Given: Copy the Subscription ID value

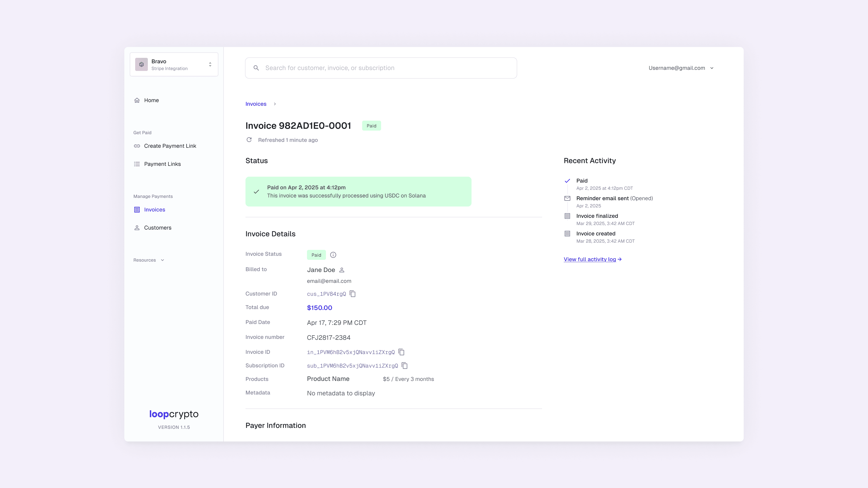Looking at the screenshot, I should pos(405,365).
